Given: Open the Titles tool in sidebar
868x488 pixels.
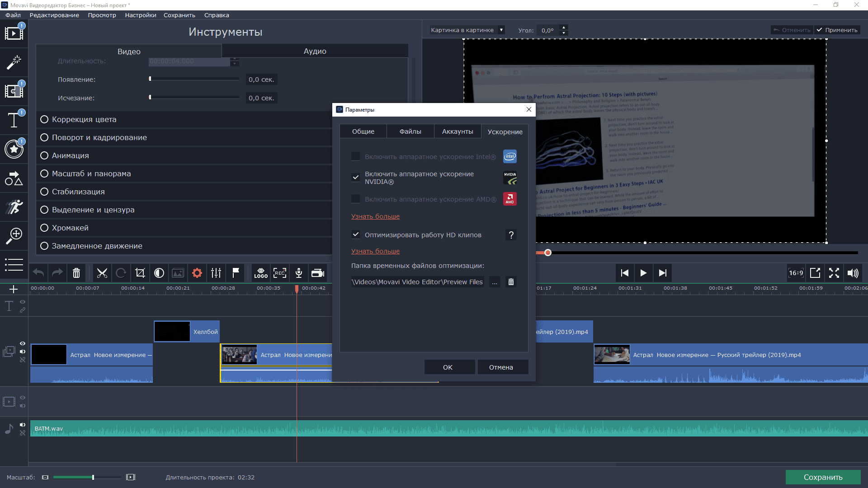Looking at the screenshot, I should [x=14, y=120].
